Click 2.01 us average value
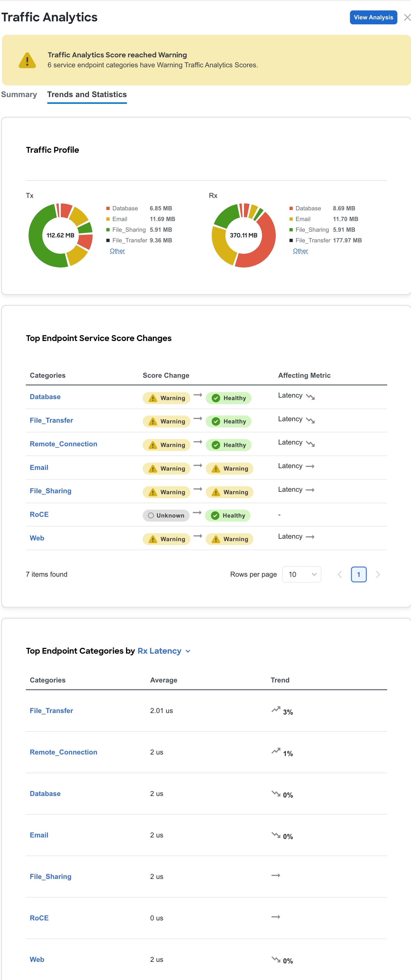Screen dimensions: 411x980 click(161, 711)
